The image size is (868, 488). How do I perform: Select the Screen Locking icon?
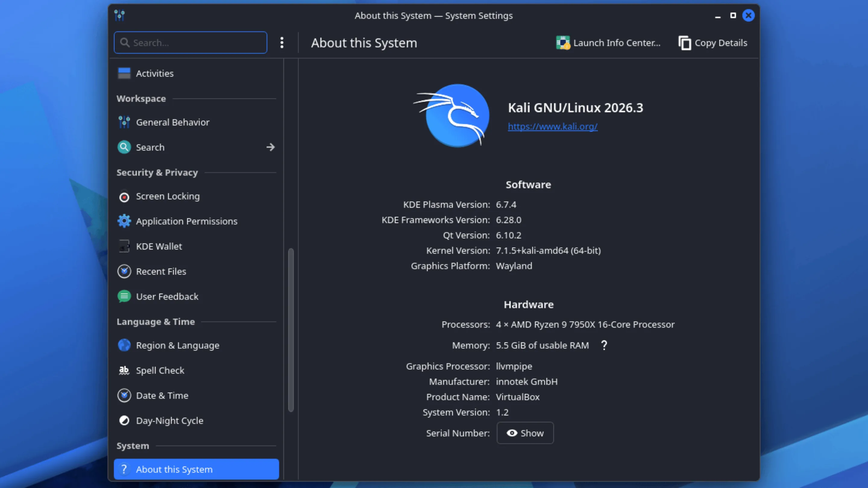pos(124,197)
